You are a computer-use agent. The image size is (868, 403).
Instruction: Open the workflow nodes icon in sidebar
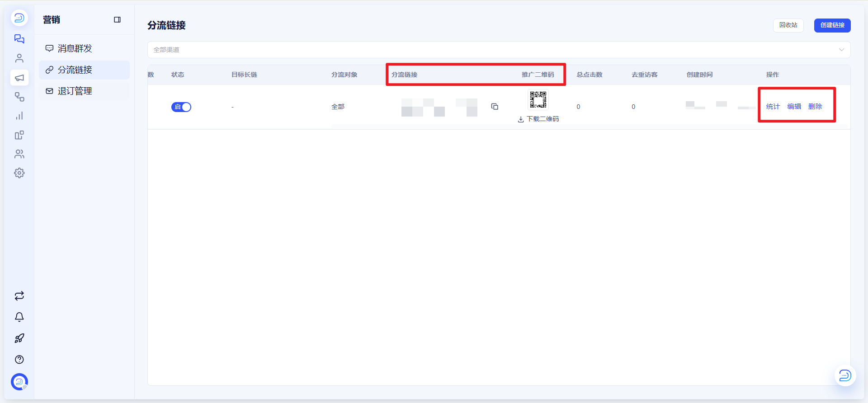tap(19, 97)
